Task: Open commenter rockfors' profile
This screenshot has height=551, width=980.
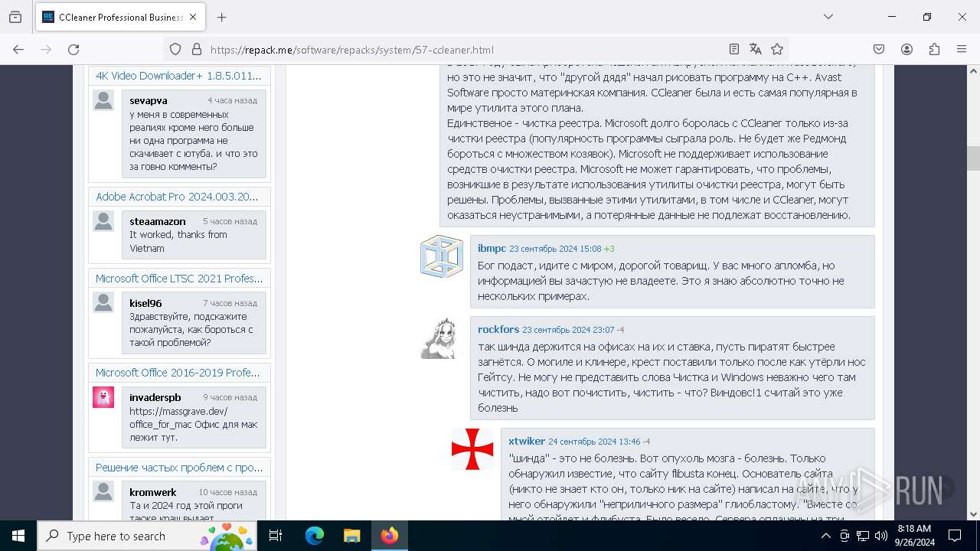Action: pyautogui.click(x=498, y=329)
